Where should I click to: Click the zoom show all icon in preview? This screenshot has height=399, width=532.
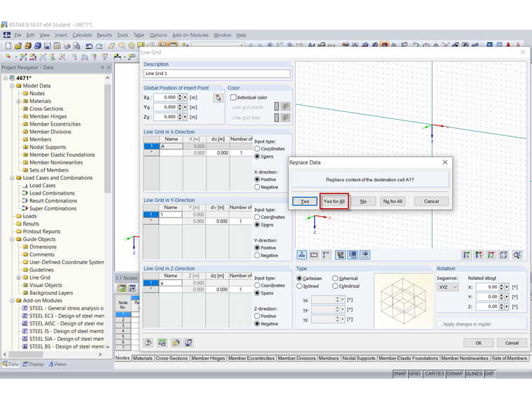[x=517, y=255]
